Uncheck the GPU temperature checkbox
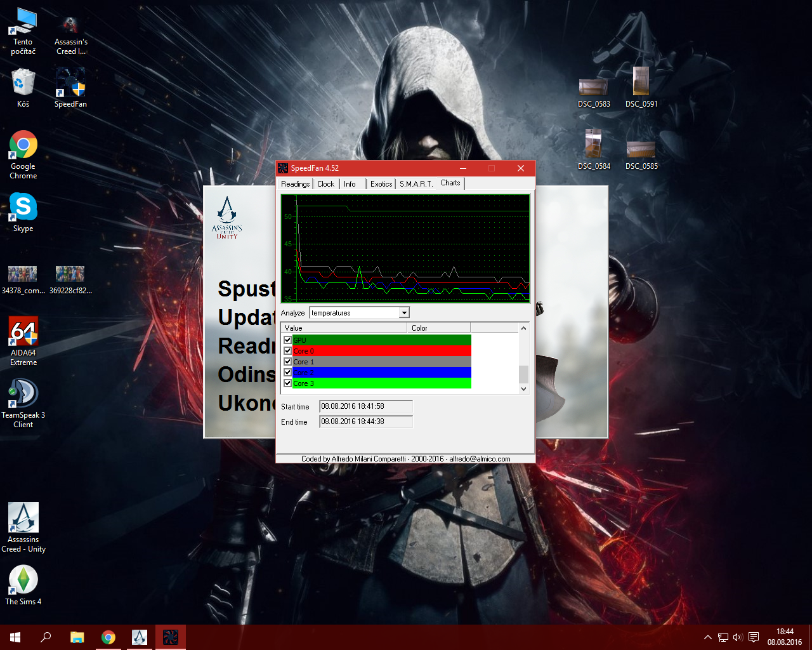Screen dimensions: 812x650 [287, 340]
